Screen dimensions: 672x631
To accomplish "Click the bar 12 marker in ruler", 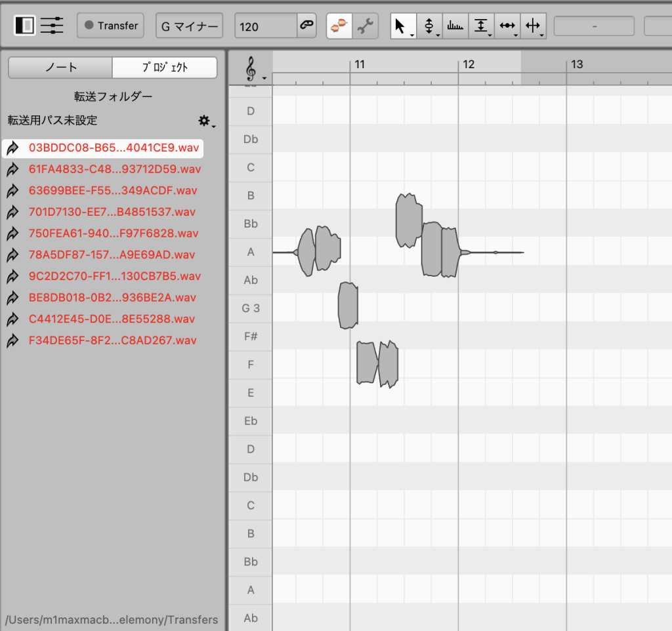I will point(467,64).
